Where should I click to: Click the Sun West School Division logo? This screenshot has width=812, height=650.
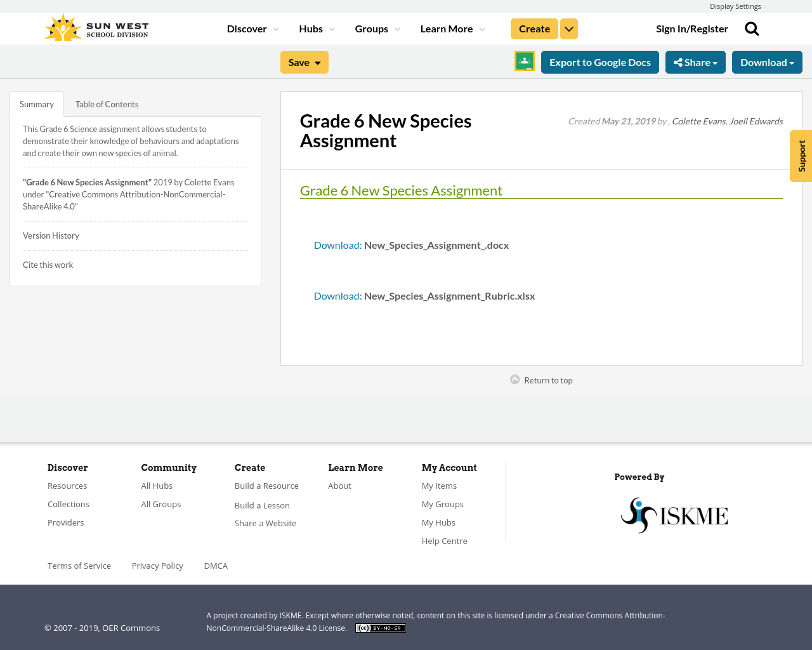tap(96, 29)
